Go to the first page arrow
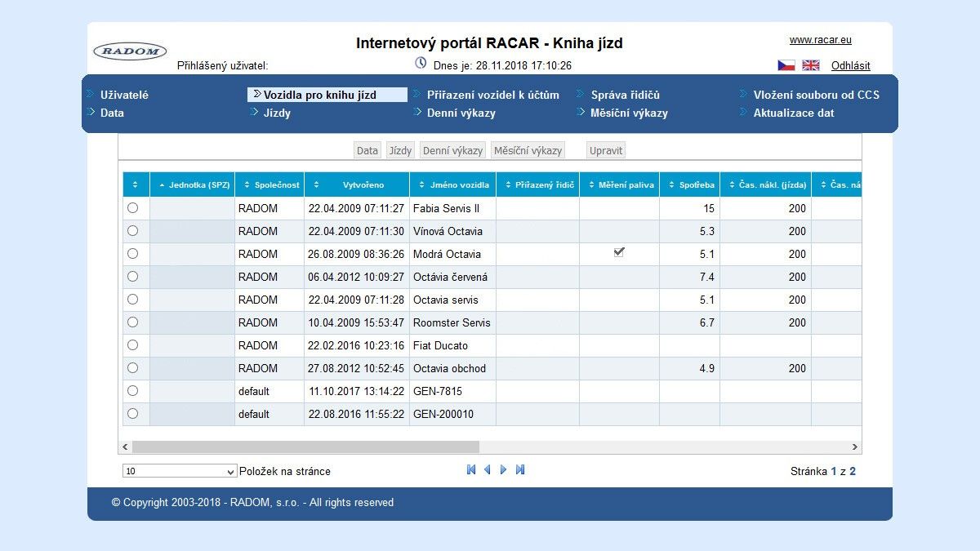Viewport: 980px width, 551px height. coord(471,470)
